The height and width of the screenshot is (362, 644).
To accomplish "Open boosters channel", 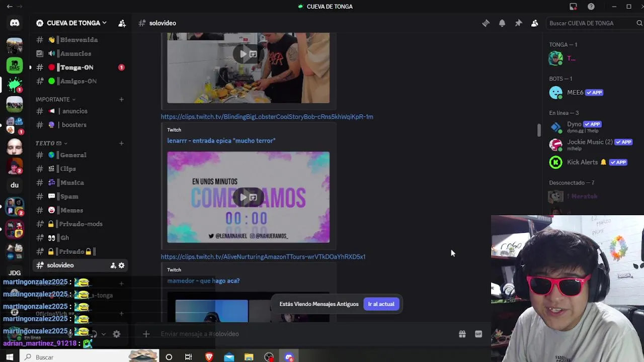I will [x=80, y=125].
